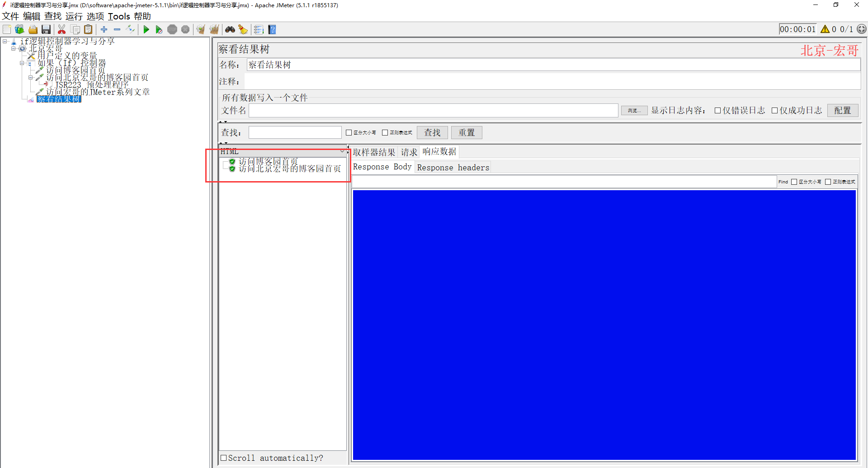Screen dimensions: 868x468
Task: Click the Toggle enable/disable icon
Action: (x=130, y=29)
